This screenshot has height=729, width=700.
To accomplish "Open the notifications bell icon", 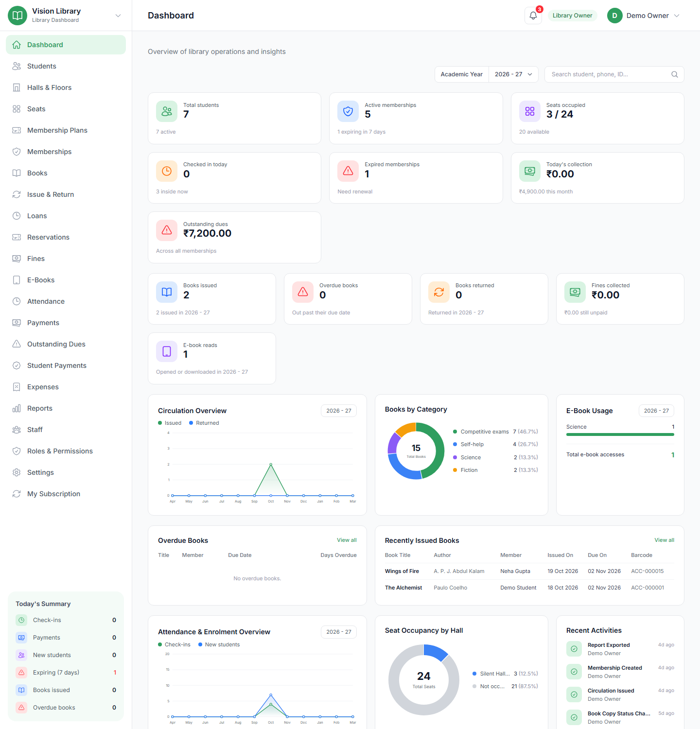I will tap(533, 16).
